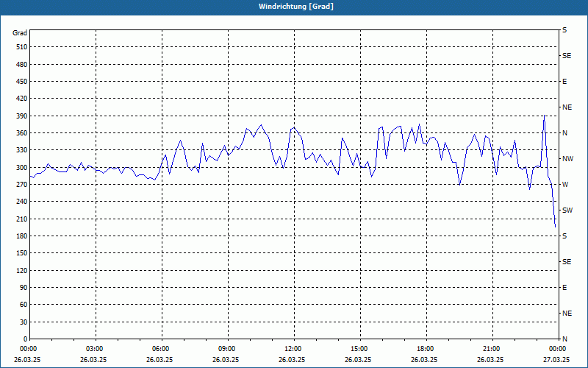Select the 06:00 time label
The width and height of the screenshot is (588, 368).
(162, 349)
